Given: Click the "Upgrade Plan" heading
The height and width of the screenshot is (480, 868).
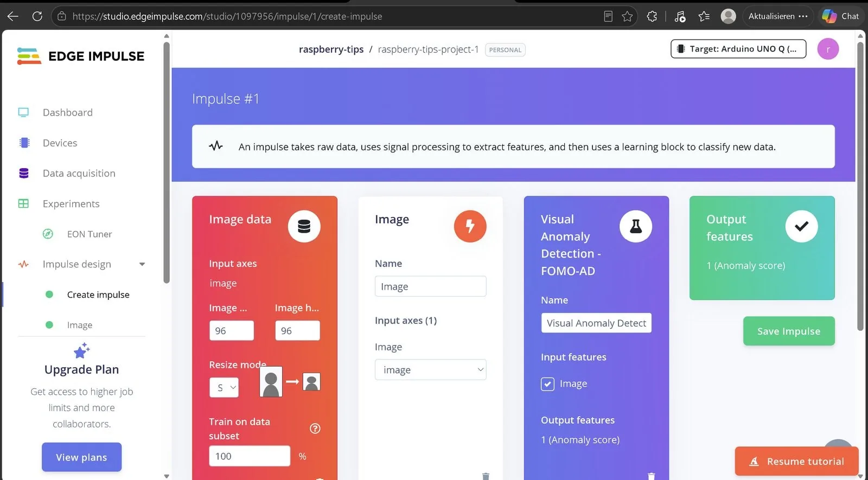Looking at the screenshot, I should [x=81, y=369].
